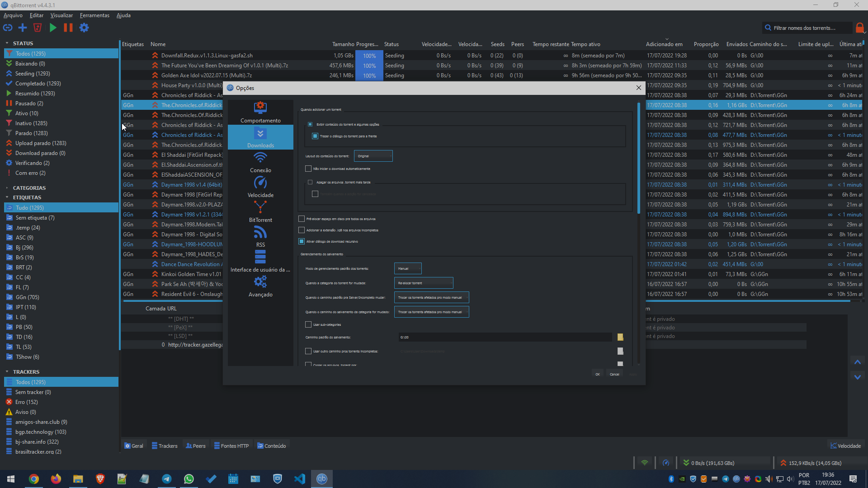Switch to the Trackers tab at bottom
The image size is (868, 488).
[x=165, y=446]
